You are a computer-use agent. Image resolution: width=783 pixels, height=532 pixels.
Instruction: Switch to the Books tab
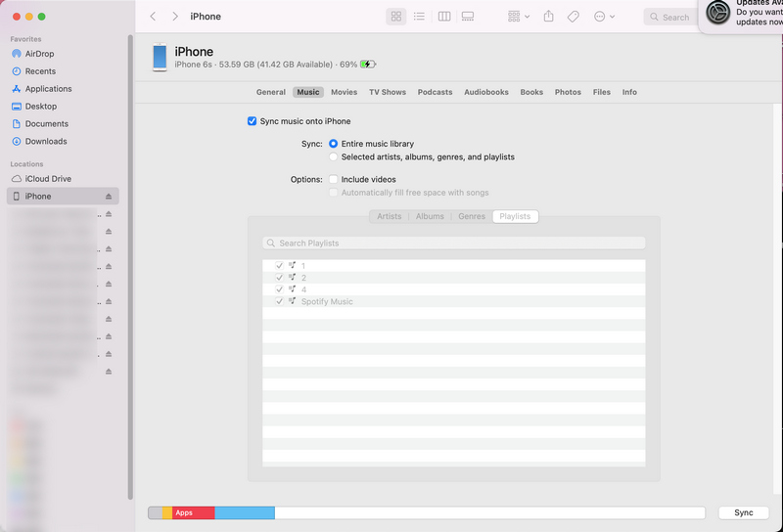[x=531, y=92]
